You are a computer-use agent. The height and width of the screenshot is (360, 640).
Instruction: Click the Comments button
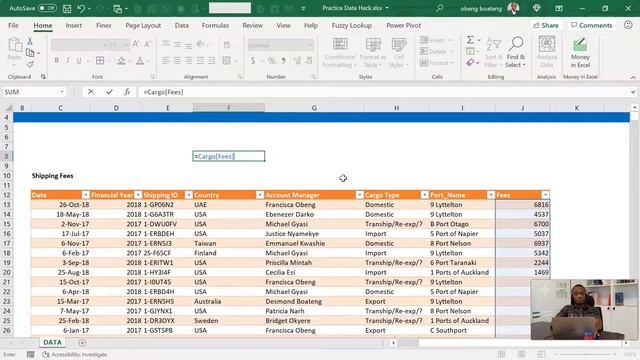tap(591, 25)
